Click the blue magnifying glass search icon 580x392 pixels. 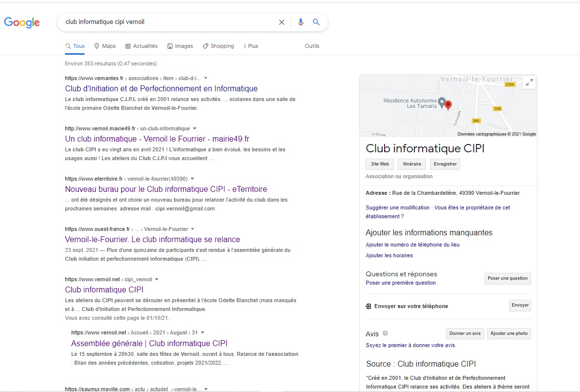[316, 22]
